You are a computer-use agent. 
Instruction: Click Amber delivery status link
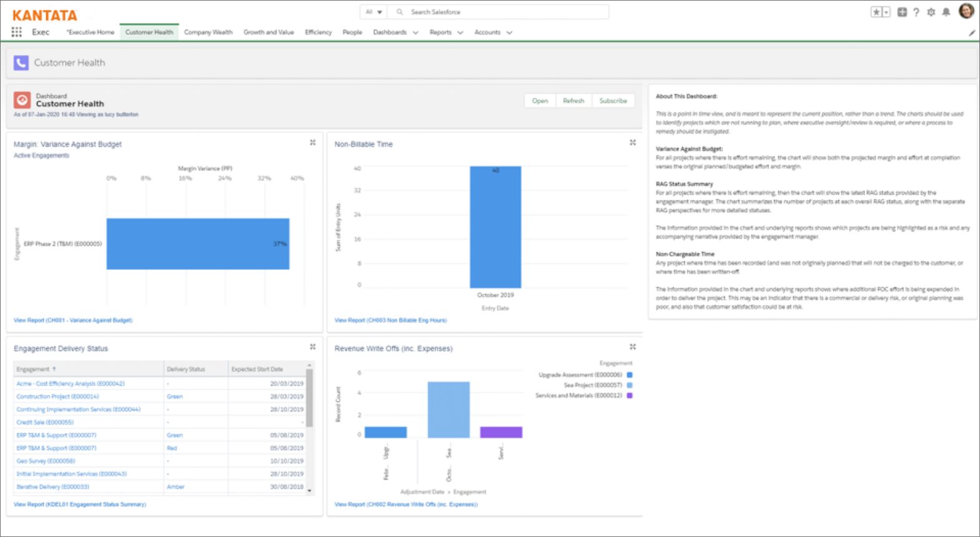175,487
